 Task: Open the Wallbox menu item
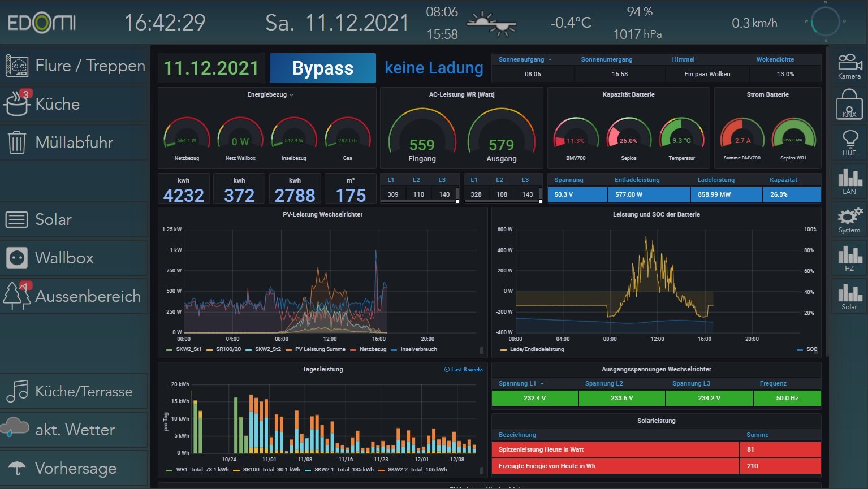pyautogui.click(x=64, y=258)
